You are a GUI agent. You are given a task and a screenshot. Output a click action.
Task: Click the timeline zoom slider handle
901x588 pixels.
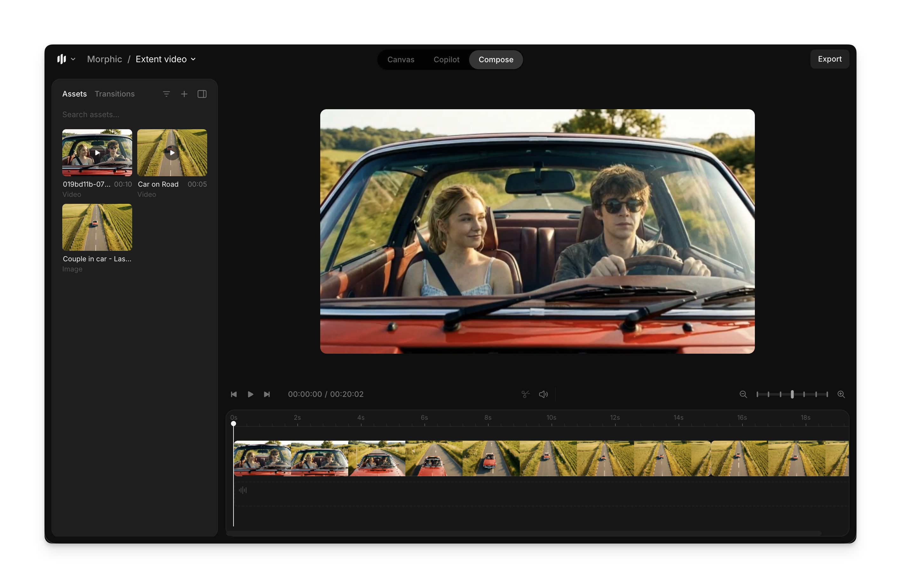click(x=792, y=394)
